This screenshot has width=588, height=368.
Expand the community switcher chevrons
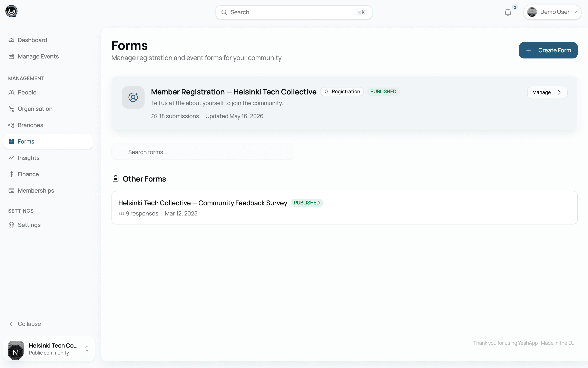click(87, 349)
